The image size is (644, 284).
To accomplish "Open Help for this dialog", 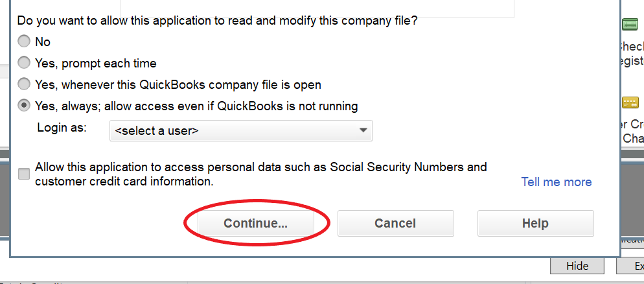I will pyautogui.click(x=535, y=223).
